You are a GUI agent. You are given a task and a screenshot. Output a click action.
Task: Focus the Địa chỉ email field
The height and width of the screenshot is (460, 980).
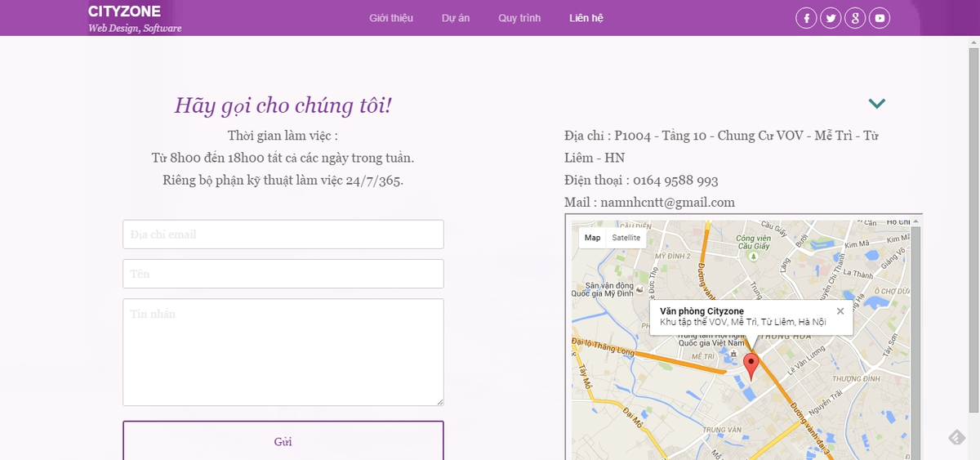[x=283, y=234]
